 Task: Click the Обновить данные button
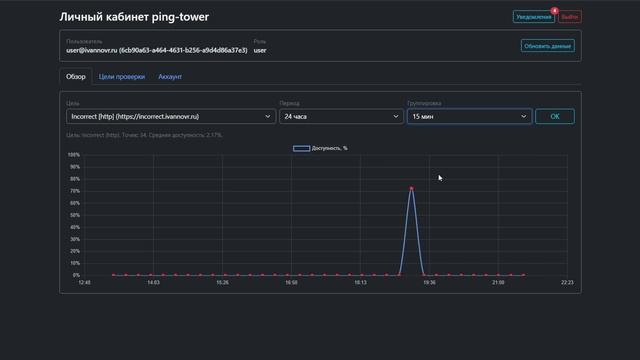point(547,46)
